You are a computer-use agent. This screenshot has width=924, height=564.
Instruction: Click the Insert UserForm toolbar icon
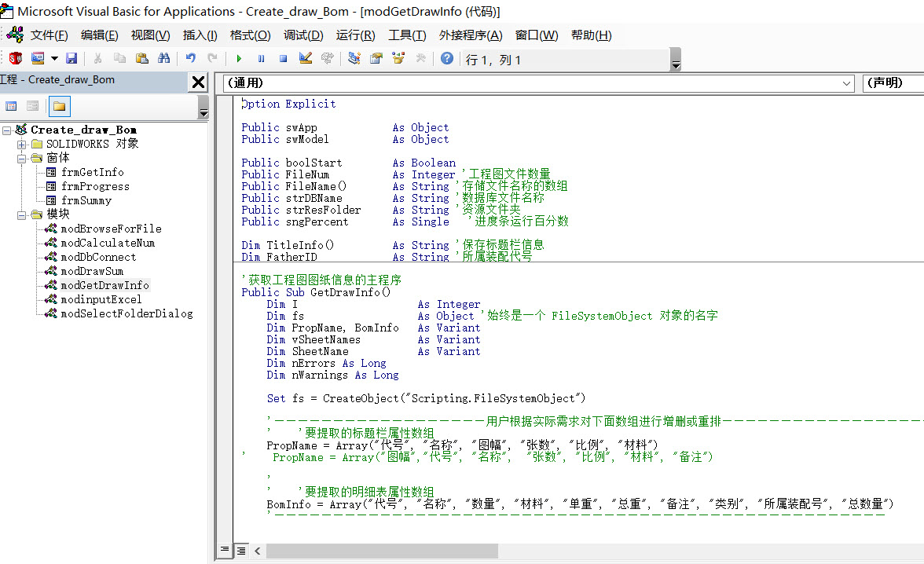(38, 58)
